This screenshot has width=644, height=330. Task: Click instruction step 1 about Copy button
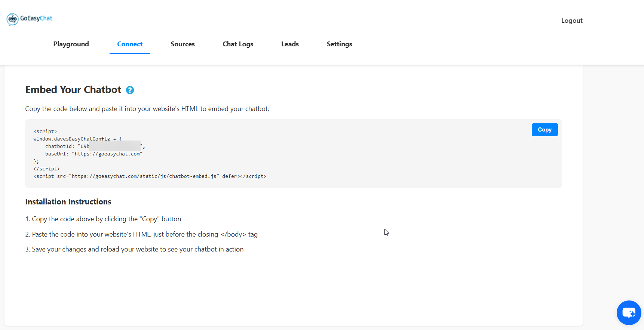click(x=103, y=219)
